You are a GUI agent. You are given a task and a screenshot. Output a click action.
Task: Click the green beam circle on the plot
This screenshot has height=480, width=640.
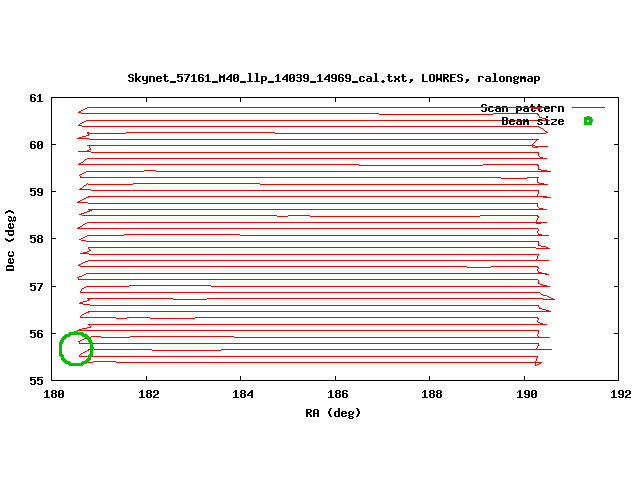pos(76,349)
